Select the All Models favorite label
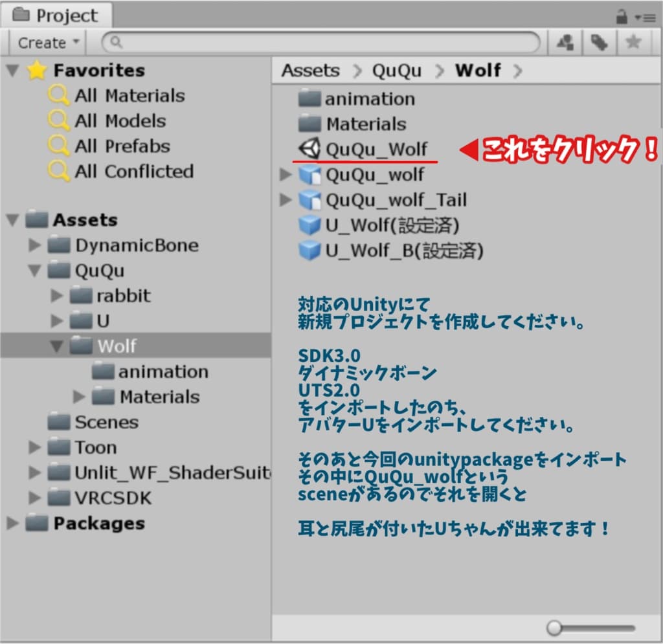This screenshot has width=663, height=644. tap(120, 121)
